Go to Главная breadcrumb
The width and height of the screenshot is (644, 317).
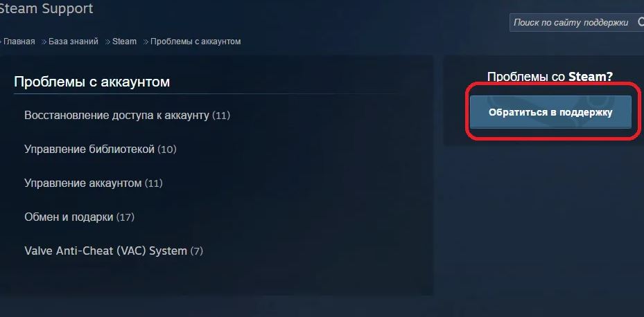pos(19,42)
